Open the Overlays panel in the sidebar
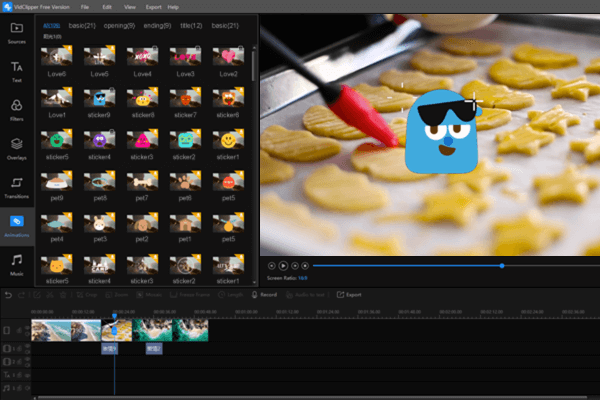This screenshot has height=400, width=600. click(16, 149)
